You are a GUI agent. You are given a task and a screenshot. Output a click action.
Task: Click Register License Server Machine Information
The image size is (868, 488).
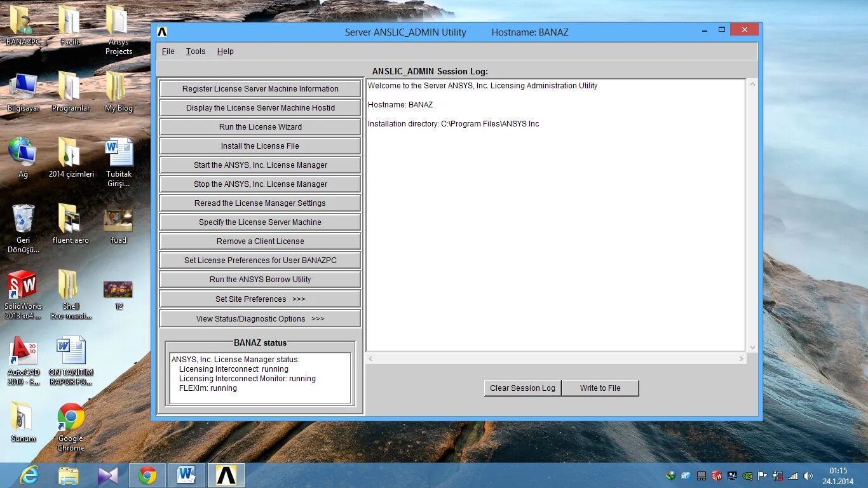[x=260, y=89]
